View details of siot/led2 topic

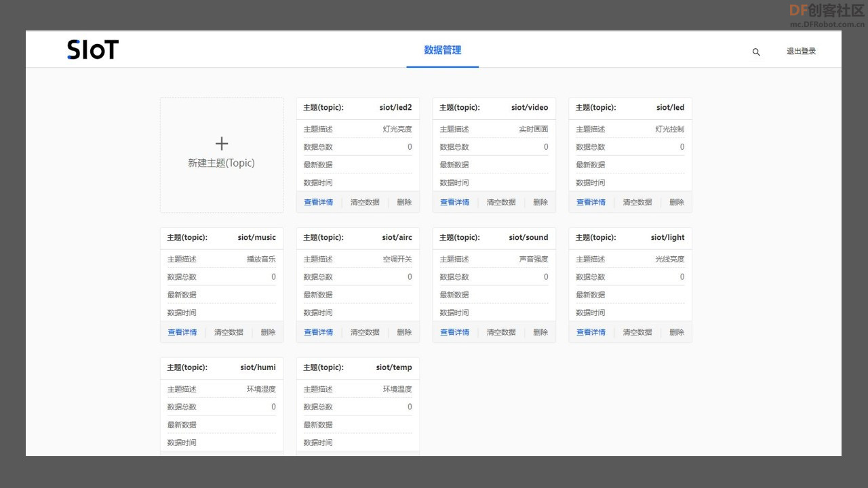[x=319, y=202]
